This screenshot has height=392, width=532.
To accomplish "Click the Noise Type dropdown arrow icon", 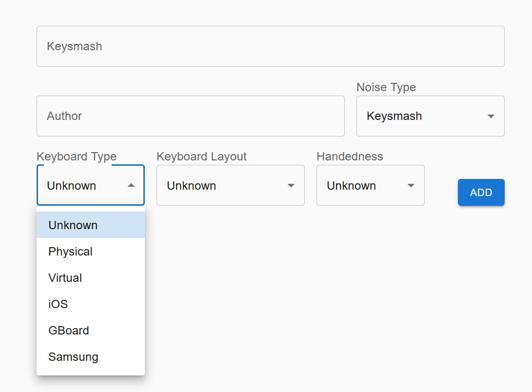I will (x=491, y=116).
